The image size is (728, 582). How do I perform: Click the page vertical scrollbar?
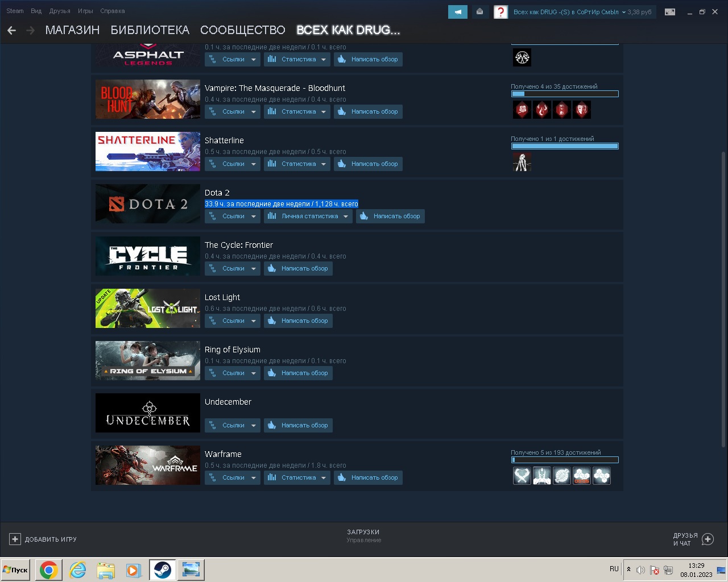click(723, 298)
